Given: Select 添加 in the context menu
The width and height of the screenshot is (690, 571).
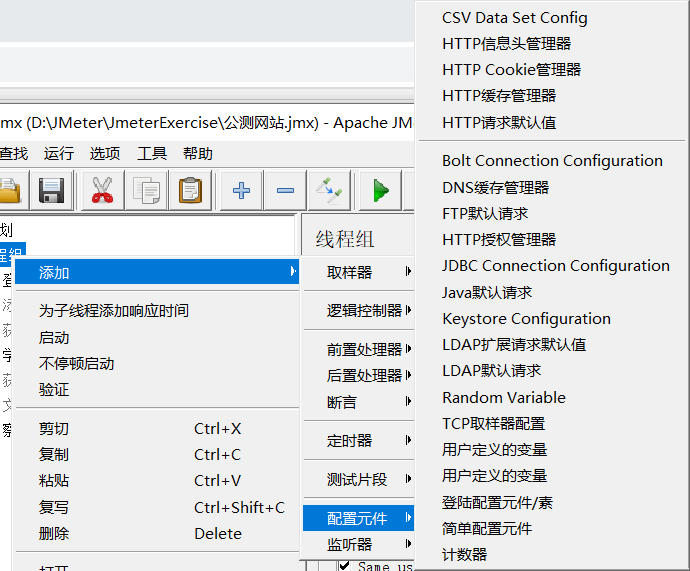Looking at the screenshot, I should tap(157, 272).
